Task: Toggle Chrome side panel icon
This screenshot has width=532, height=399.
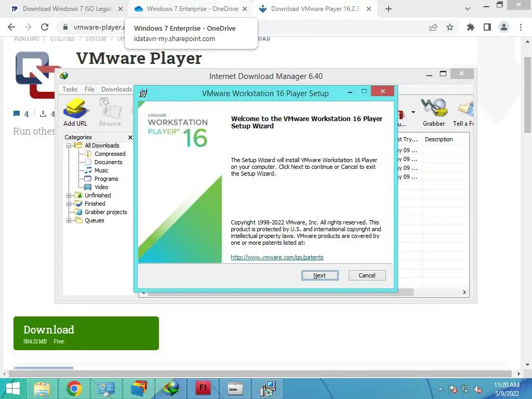Action: (x=487, y=27)
